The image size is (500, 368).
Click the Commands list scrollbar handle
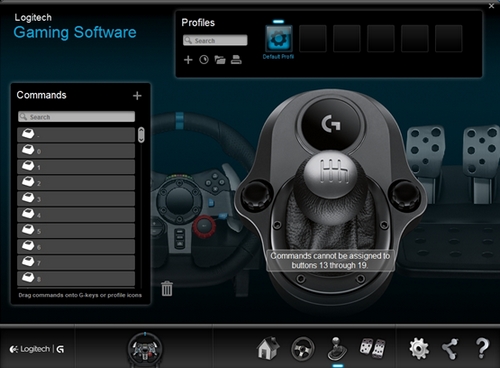141,135
